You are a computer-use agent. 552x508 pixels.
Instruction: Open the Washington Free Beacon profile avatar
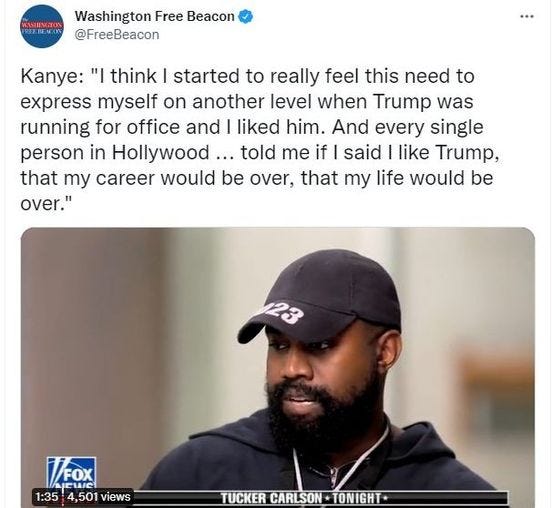43,26
